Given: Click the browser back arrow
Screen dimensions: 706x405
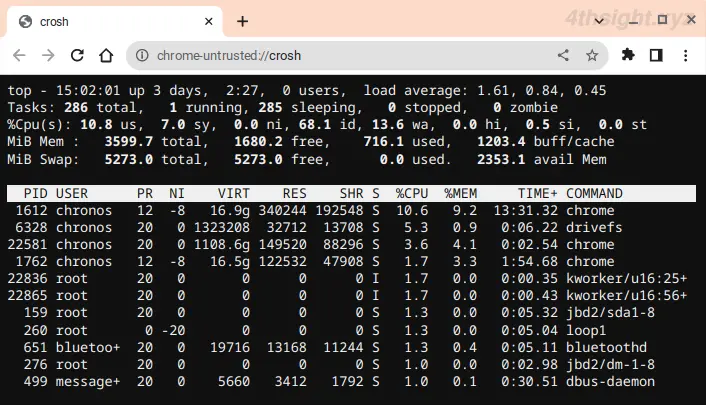Looking at the screenshot, I should click(x=19, y=55).
